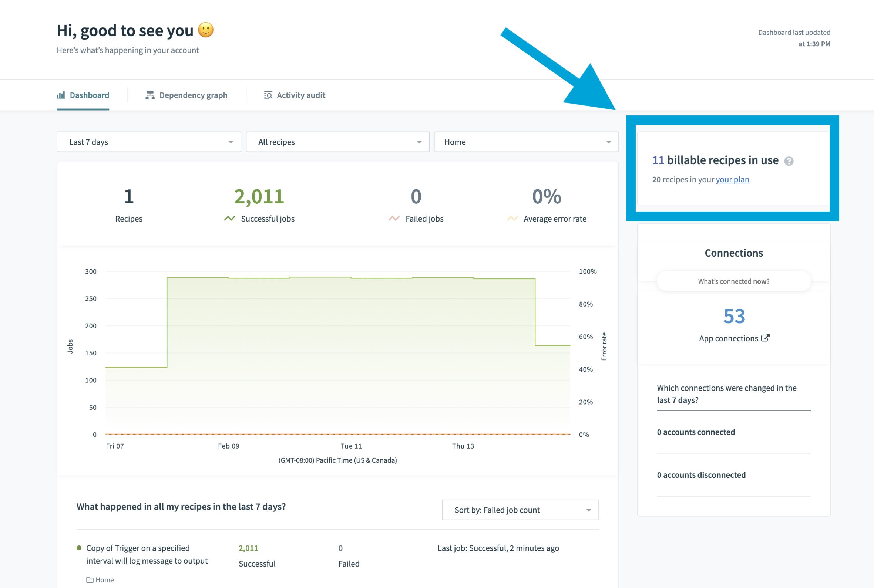
Task: Click the Successful jobs trend icon
Action: point(229,218)
